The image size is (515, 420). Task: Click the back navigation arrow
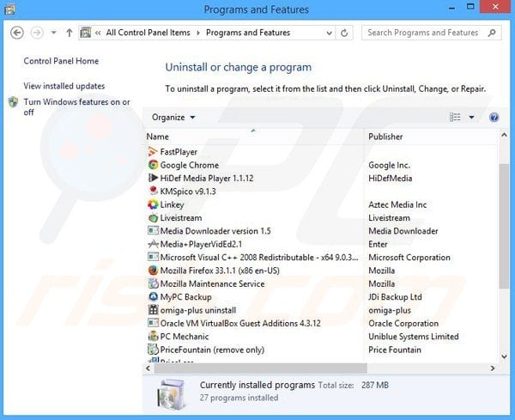coord(17,33)
